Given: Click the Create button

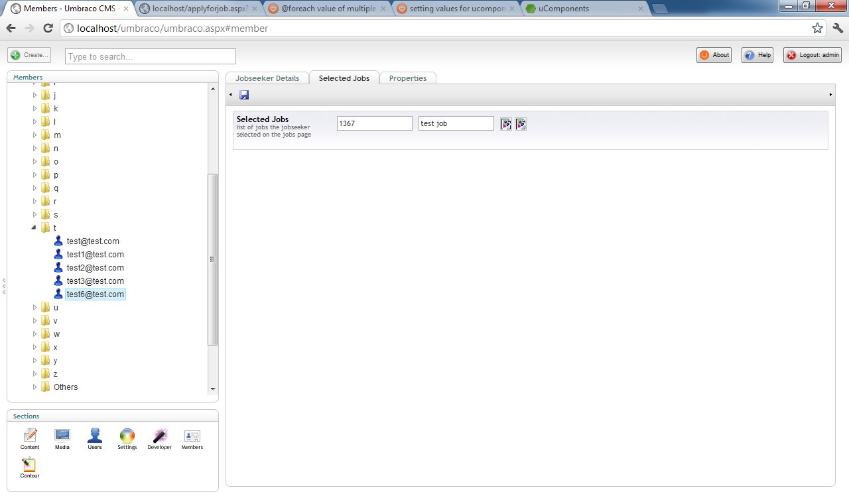Looking at the screenshot, I should point(30,56).
